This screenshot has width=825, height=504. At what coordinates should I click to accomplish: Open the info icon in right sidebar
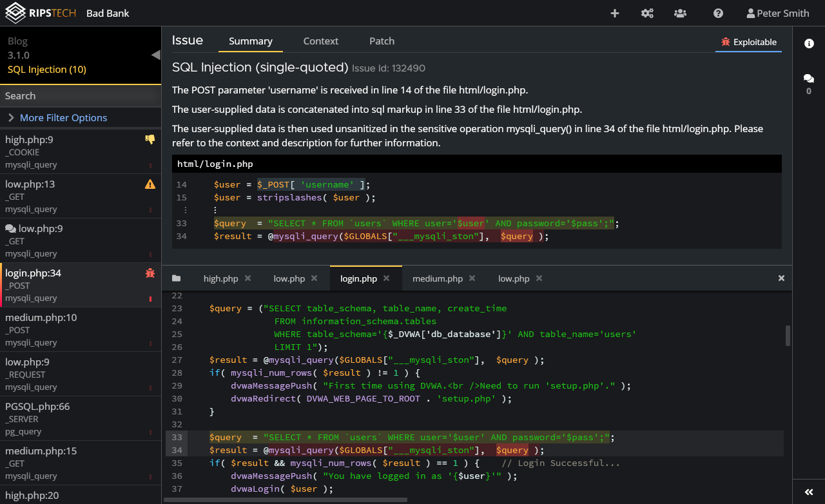click(x=809, y=43)
